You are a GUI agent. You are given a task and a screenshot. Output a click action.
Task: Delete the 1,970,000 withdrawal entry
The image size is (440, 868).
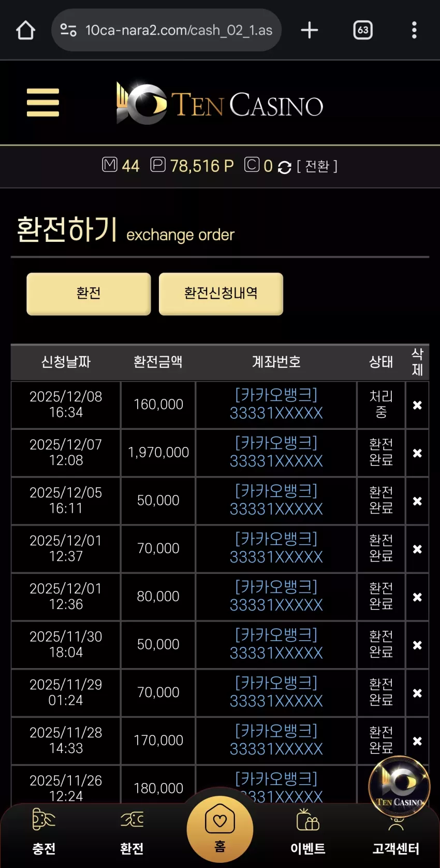click(x=417, y=453)
